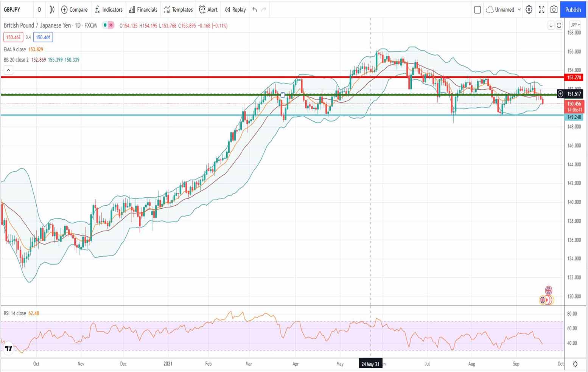Open indicator Templates
The width and height of the screenshot is (588, 372).
pos(178,10)
